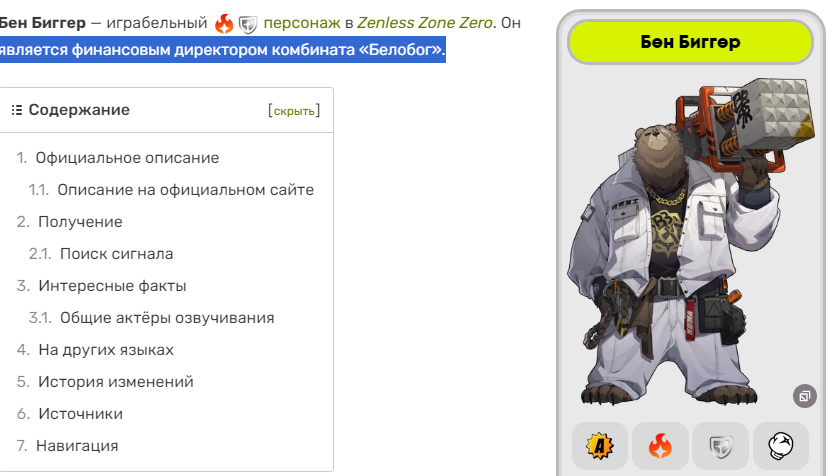Click the boxing glove icon in the infobox
The height and width of the screenshot is (476, 833).
[781, 446]
